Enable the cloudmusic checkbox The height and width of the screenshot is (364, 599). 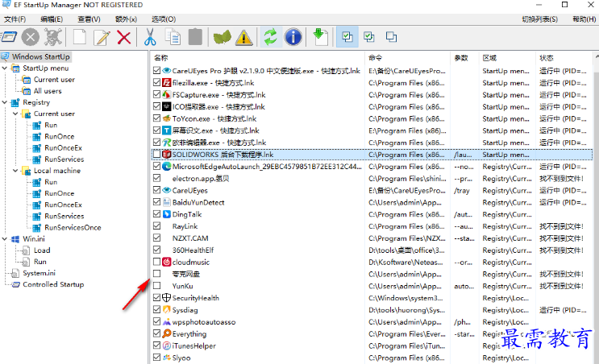[x=156, y=262]
